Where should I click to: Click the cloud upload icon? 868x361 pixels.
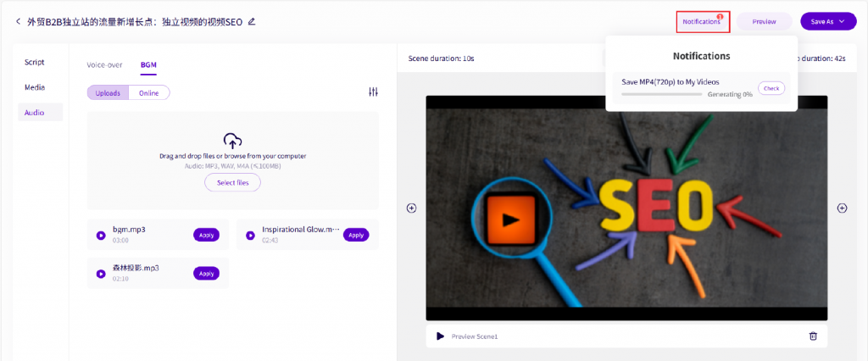coord(232,140)
